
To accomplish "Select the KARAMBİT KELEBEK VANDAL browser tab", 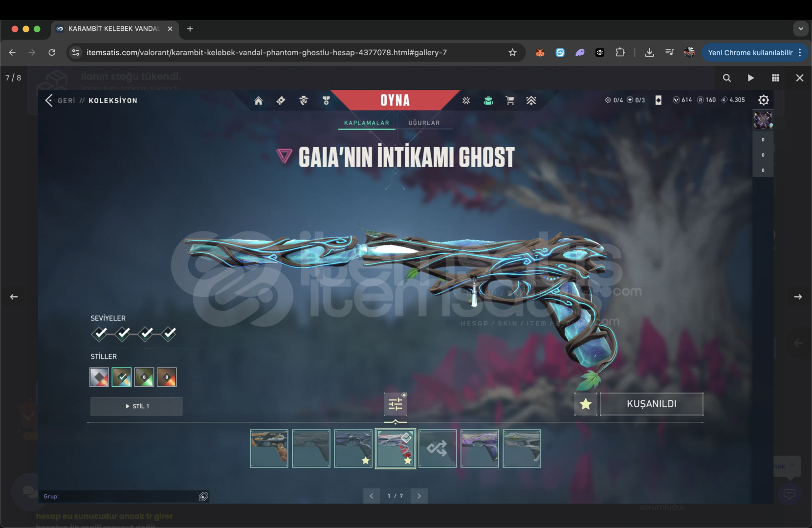I will [114, 29].
